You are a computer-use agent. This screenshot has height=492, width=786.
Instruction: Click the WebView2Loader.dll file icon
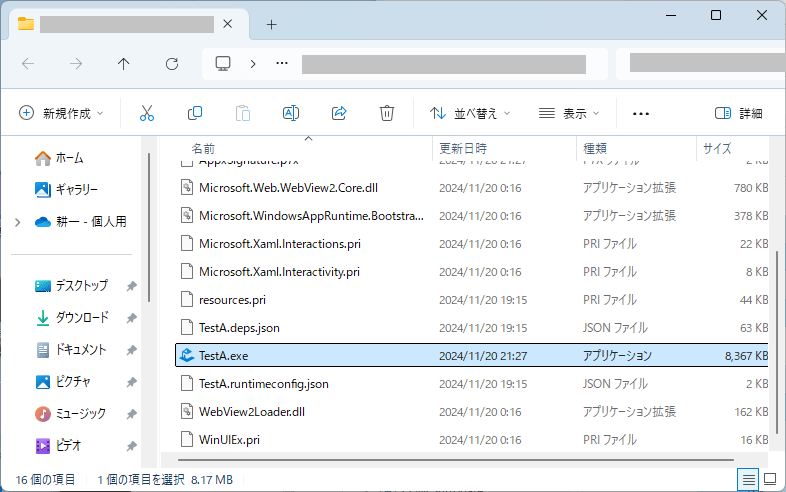(x=187, y=412)
